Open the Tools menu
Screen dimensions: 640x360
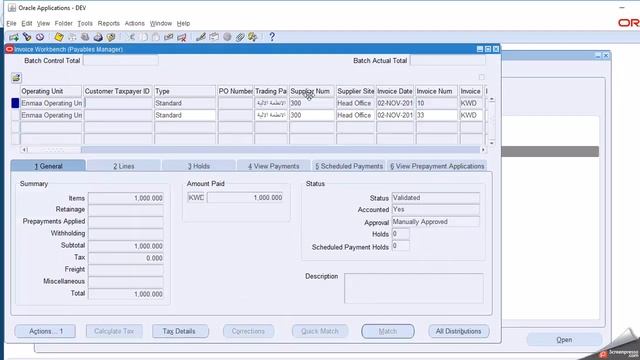pyautogui.click(x=85, y=24)
